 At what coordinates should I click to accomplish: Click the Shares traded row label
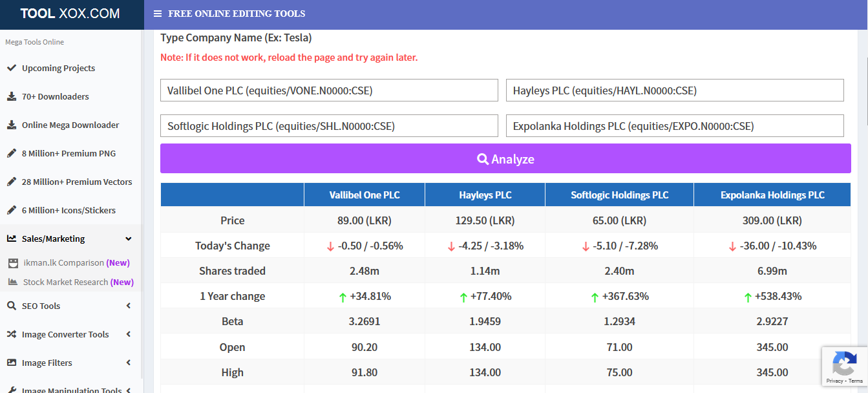pos(233,271)
